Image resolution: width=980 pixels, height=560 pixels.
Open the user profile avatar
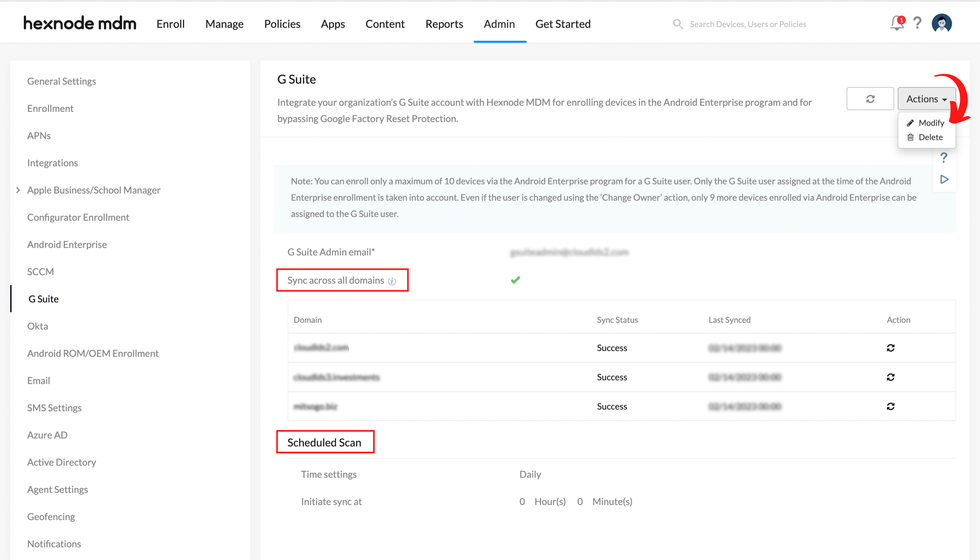(x=942, y=23)
